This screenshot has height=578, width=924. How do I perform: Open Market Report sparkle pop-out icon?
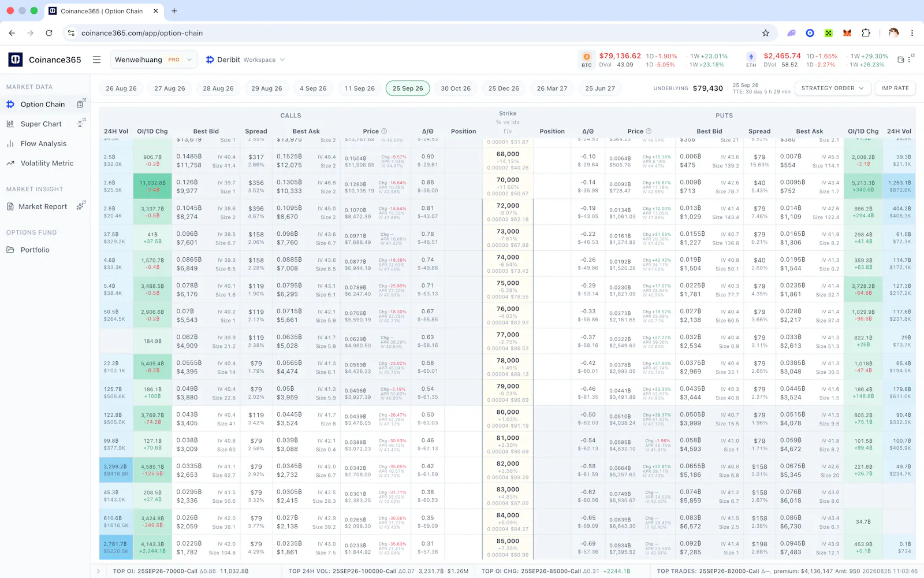click(x=81, y=206)
